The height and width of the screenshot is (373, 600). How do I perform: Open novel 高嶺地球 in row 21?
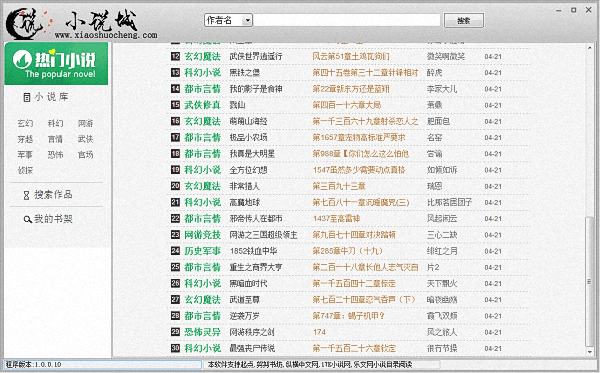click(x=245, y=202)
